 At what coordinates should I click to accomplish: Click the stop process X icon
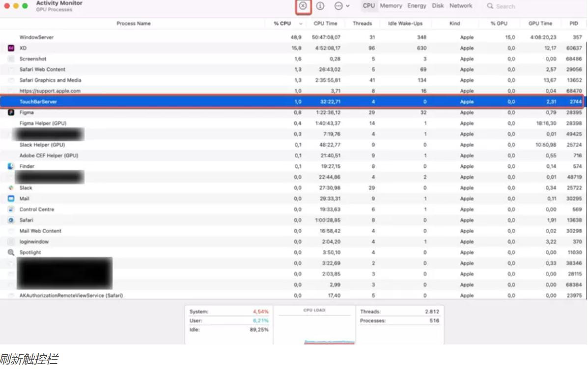[303, 6]
